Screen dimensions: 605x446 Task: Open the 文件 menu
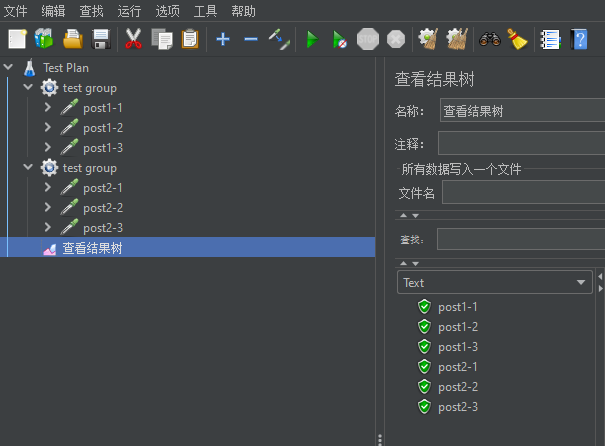coord(15,11)
